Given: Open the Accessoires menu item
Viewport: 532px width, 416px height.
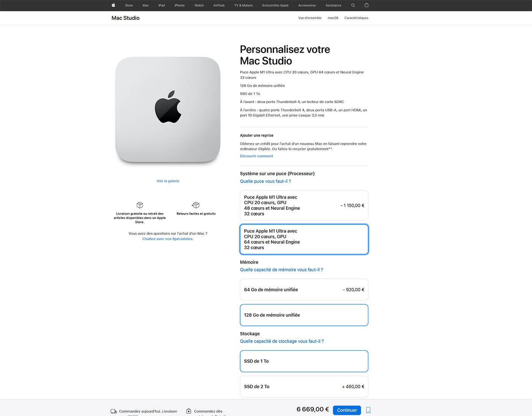Looking at the screenshot, I should click(307, 5).
